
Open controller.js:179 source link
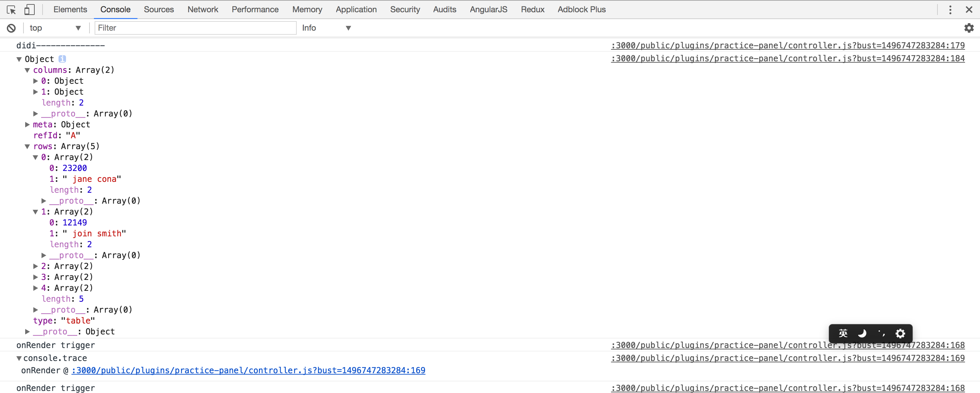(x=787, y=45)
